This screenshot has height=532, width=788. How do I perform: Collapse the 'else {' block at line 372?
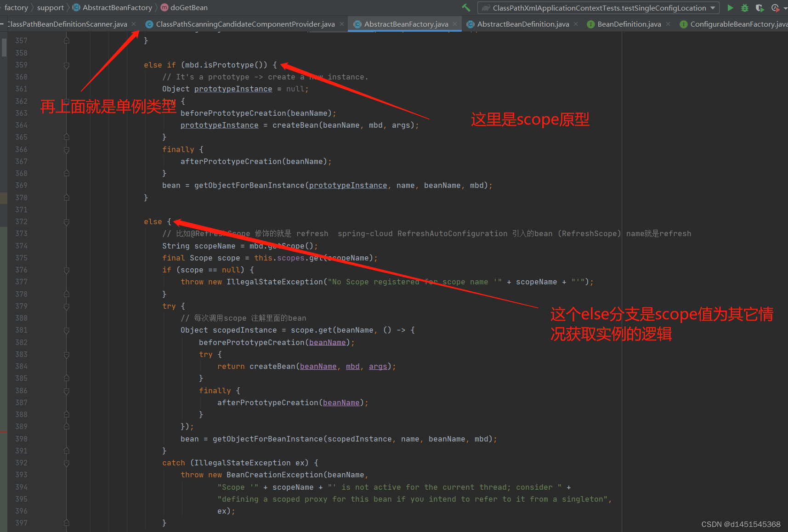tap(67, 222)
